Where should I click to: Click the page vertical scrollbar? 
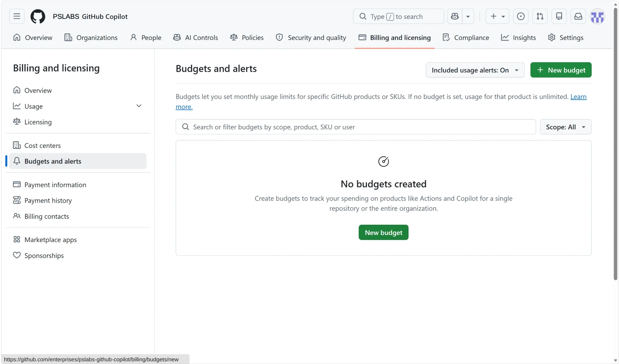(616, 144)
